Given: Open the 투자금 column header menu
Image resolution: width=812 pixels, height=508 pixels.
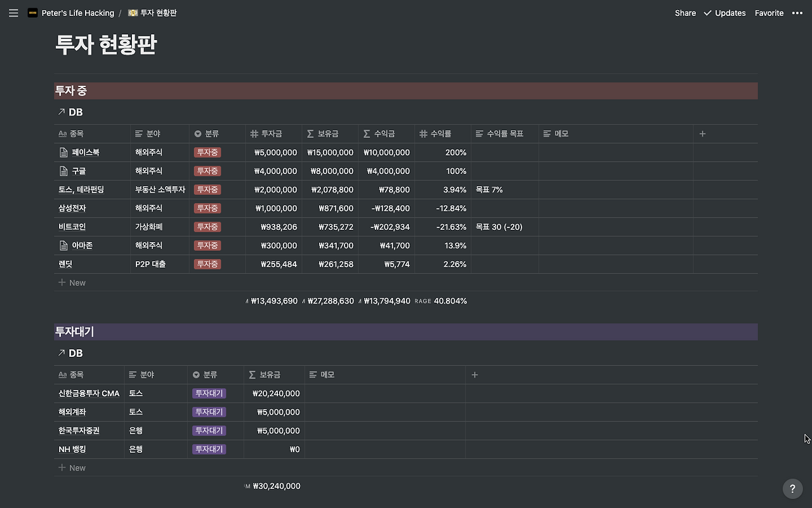Looking at the screenshot, I should (x=273, y=134).
